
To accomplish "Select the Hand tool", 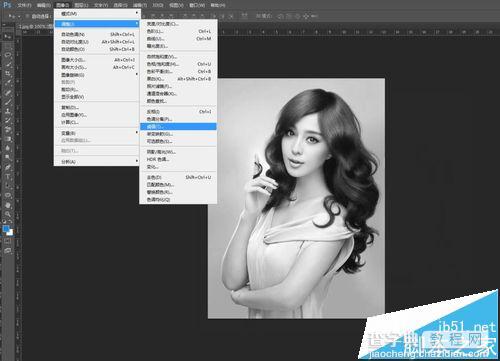I will (x=8, y=204).
